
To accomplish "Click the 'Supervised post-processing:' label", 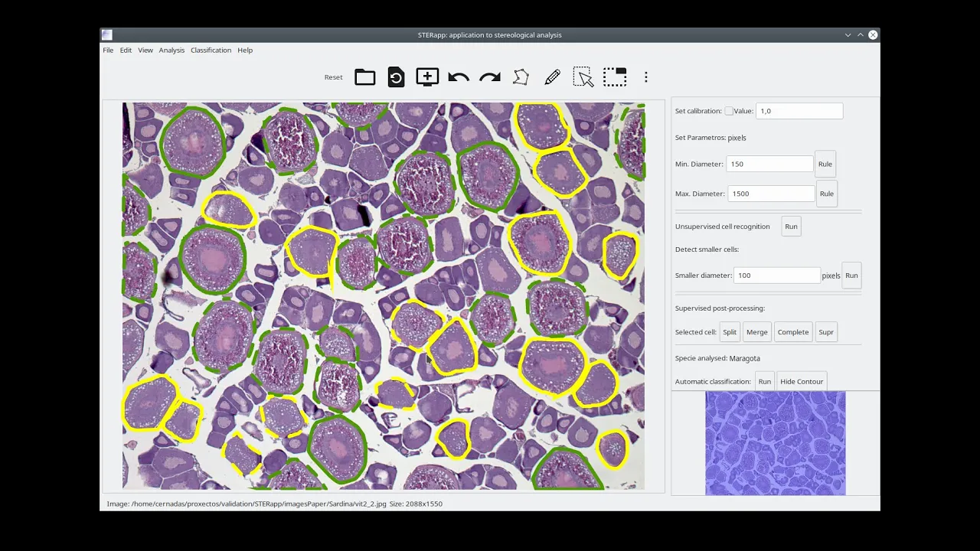I will [x=720, y=308].
